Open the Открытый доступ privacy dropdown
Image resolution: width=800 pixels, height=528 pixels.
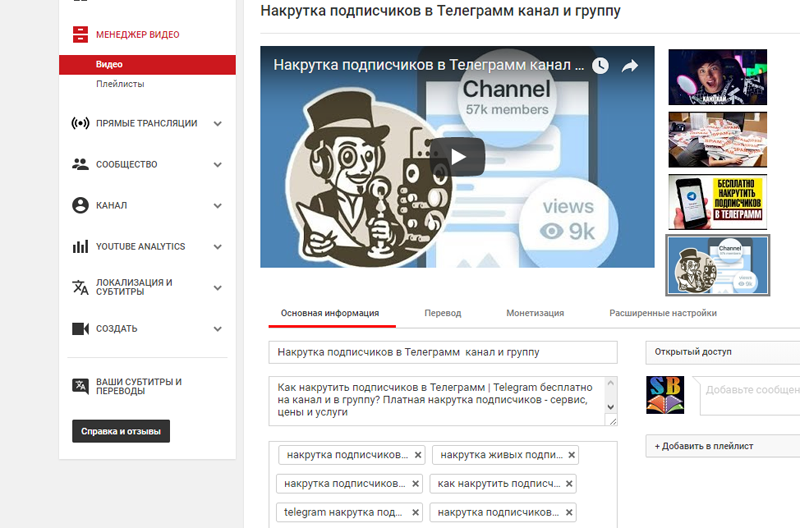[x=722, y=352]
